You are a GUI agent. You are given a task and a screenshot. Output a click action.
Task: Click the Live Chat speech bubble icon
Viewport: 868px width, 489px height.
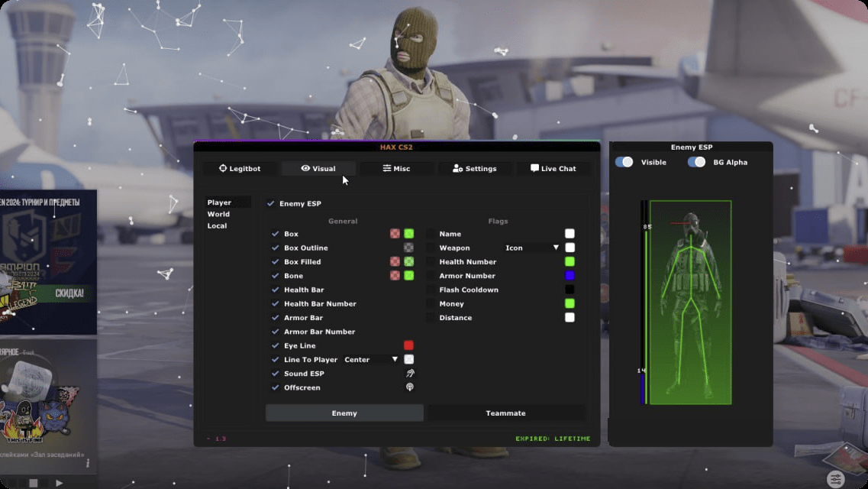click(x=534, y=168)
